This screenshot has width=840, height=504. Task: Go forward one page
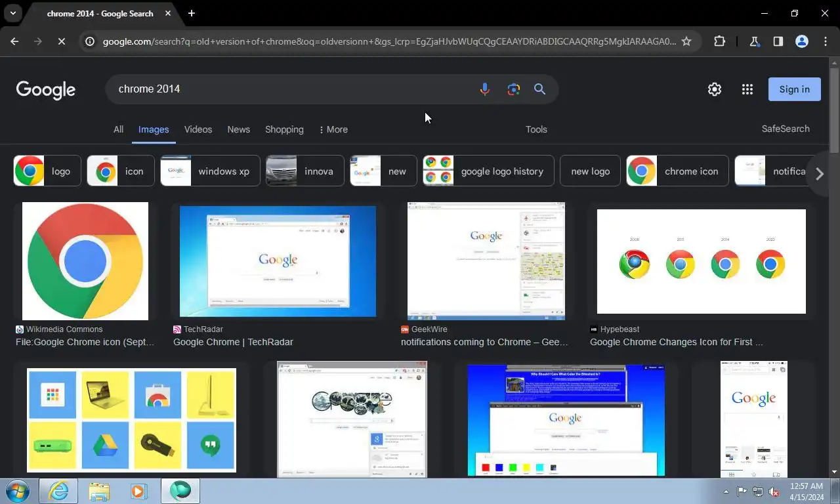point(37,41)
